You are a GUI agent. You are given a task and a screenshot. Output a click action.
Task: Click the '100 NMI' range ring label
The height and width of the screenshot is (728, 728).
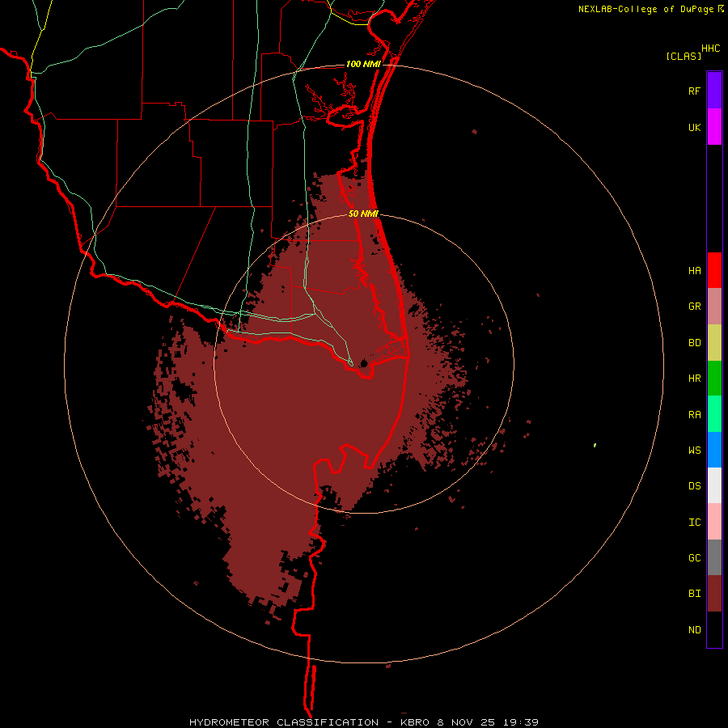point(363,64)
